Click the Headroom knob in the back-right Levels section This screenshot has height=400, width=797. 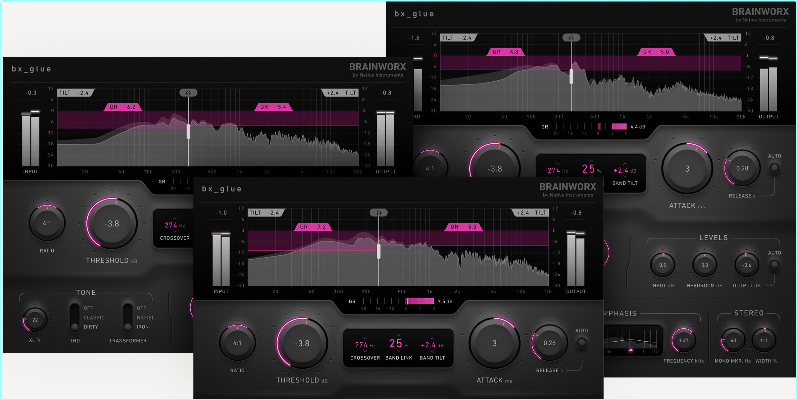[704, 265]
